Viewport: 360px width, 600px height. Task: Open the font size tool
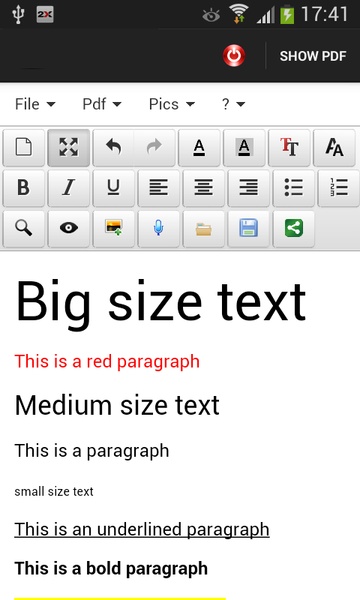289,147
